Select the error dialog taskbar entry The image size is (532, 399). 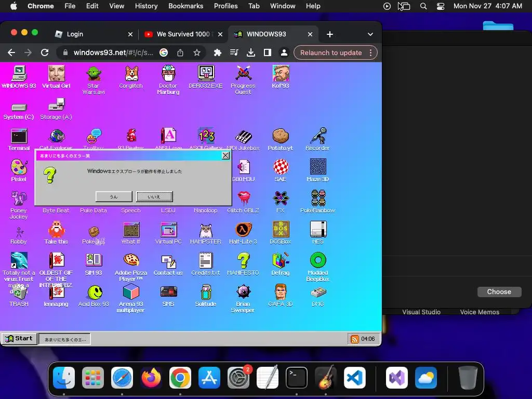(65, 339)
